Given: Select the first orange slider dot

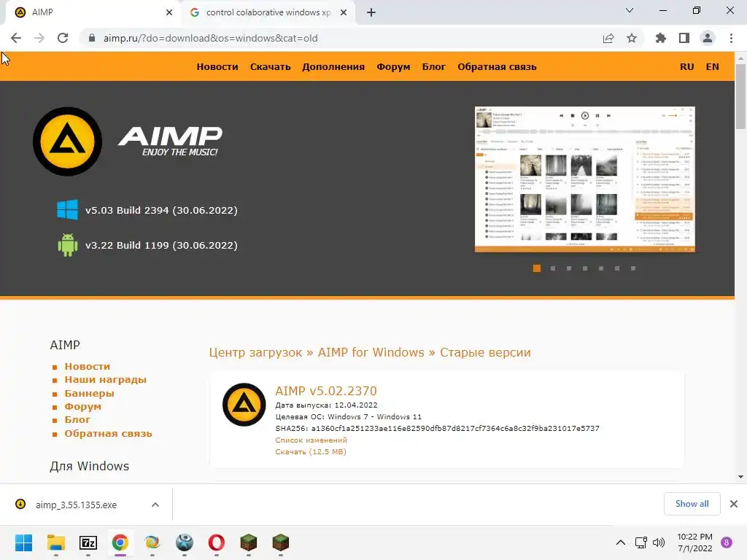Looking at the screenshot, I should (x=537, y=268).
